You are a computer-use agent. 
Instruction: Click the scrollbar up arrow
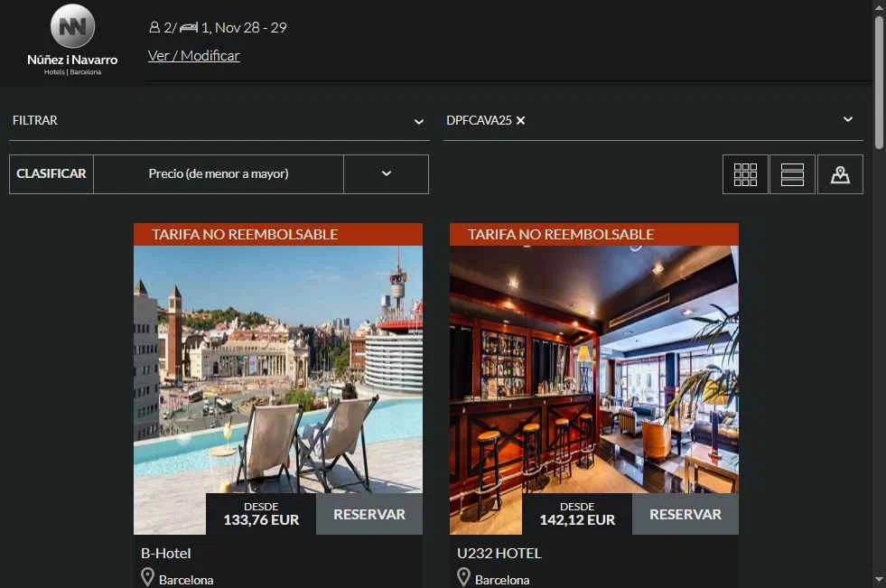pos(879,6)
